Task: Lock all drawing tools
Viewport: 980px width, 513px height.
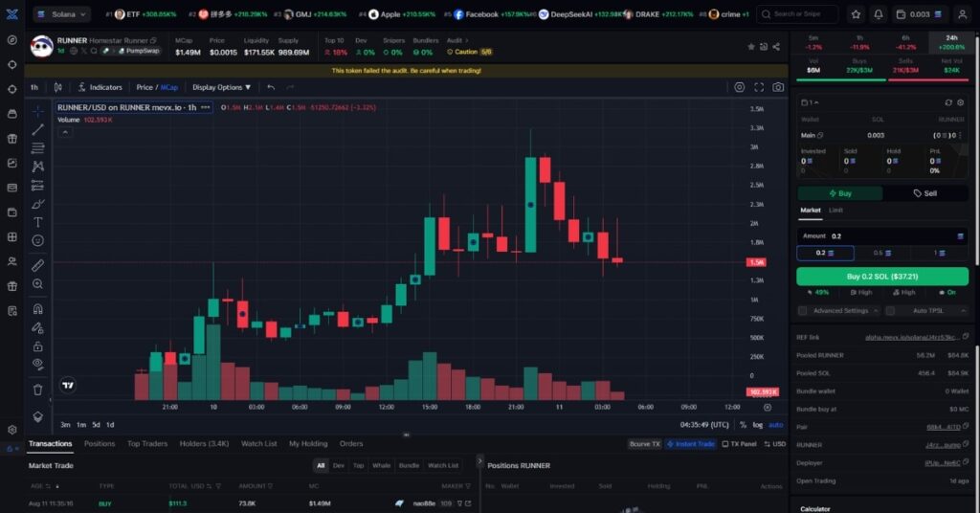Action: pos(37,346)
